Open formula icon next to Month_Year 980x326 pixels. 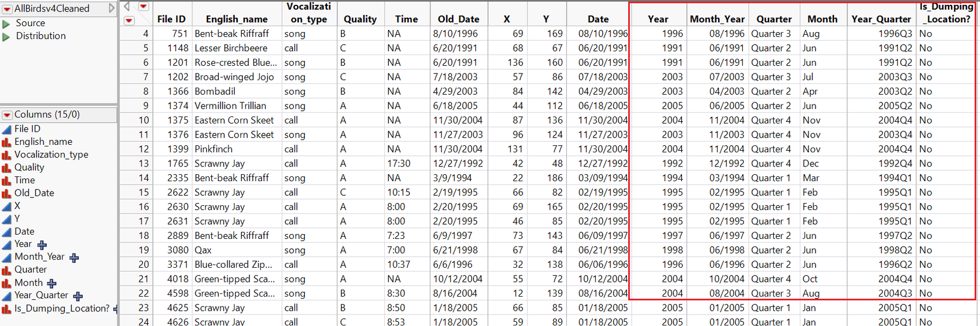(x=75, y=257)
